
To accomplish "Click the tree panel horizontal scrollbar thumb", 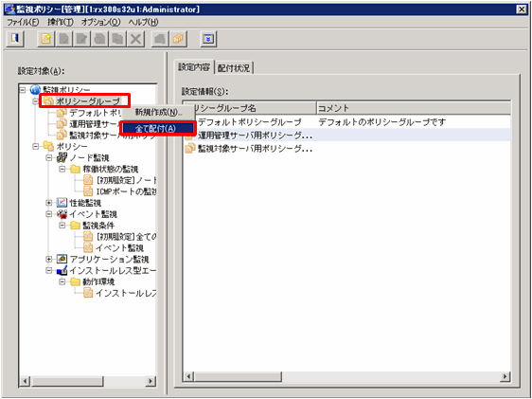I will 66,381.
